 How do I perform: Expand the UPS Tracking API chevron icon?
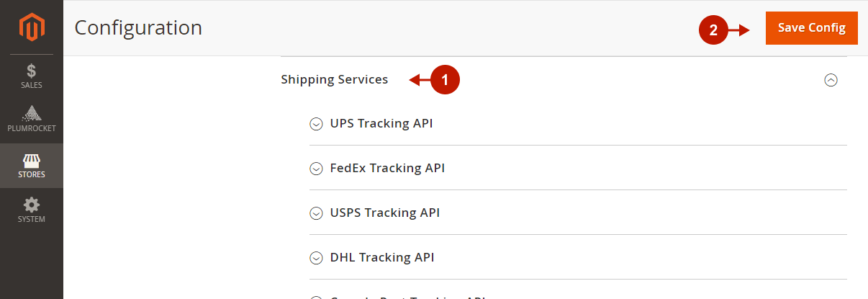[315, 124]
